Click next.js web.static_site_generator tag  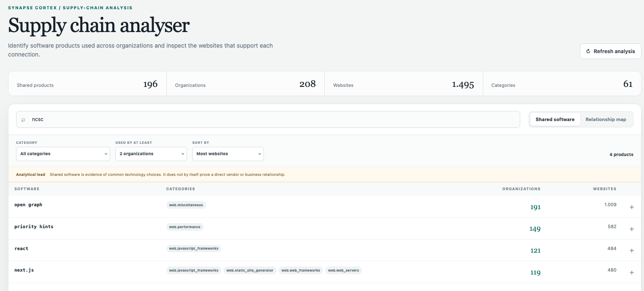250,270
